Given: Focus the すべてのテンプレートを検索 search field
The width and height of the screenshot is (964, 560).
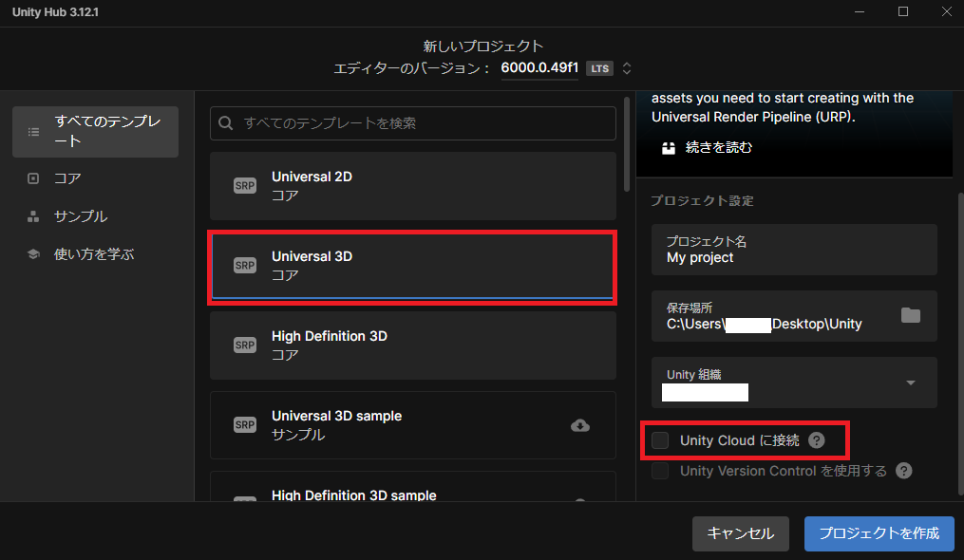Looking at the screenshot, I should tap(413, 123).
